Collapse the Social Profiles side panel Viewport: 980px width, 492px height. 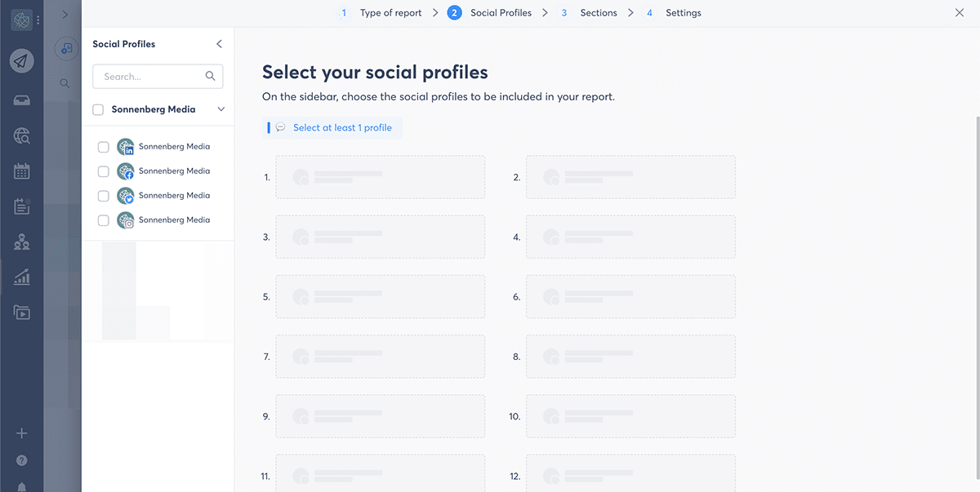(219, 44)
